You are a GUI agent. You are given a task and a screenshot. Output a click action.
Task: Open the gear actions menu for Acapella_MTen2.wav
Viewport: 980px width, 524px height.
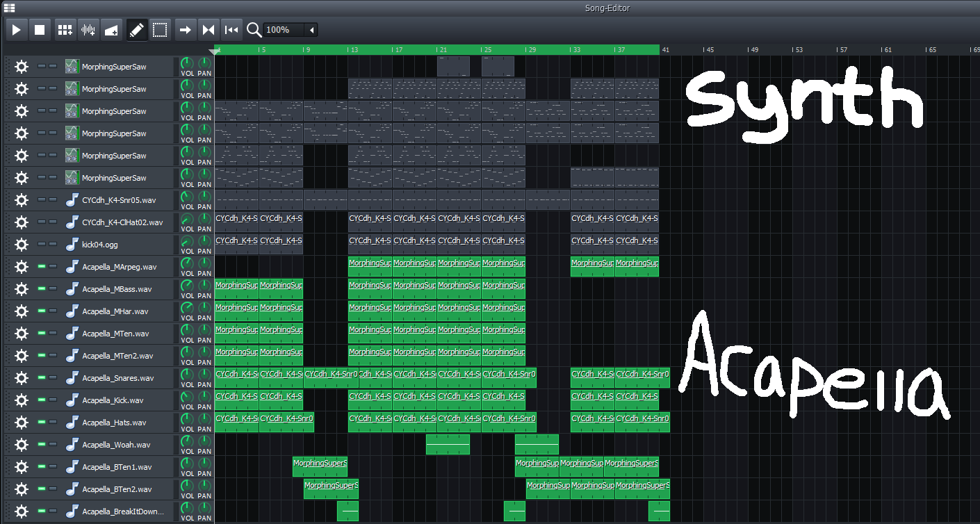pyautogui.click(x=22, y=356)
